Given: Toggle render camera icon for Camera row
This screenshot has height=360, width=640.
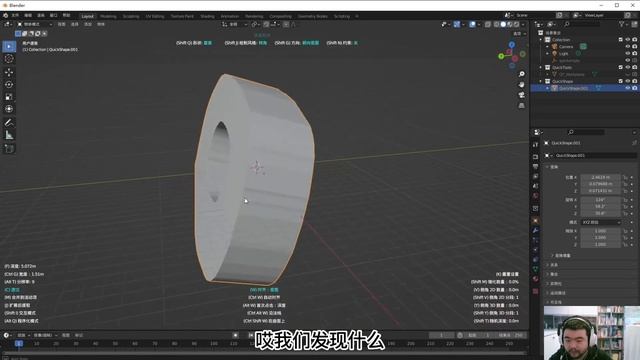Looking at the screenshot, I should coord(635,47).
